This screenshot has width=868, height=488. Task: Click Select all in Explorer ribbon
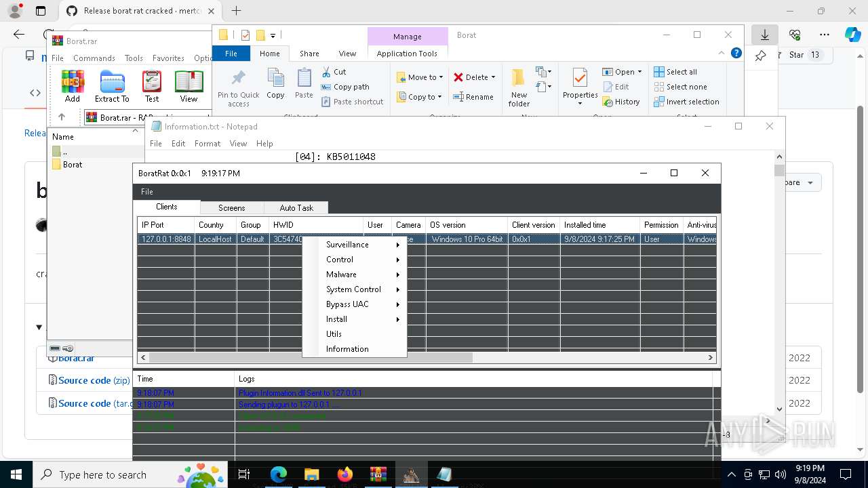(675, 72)
